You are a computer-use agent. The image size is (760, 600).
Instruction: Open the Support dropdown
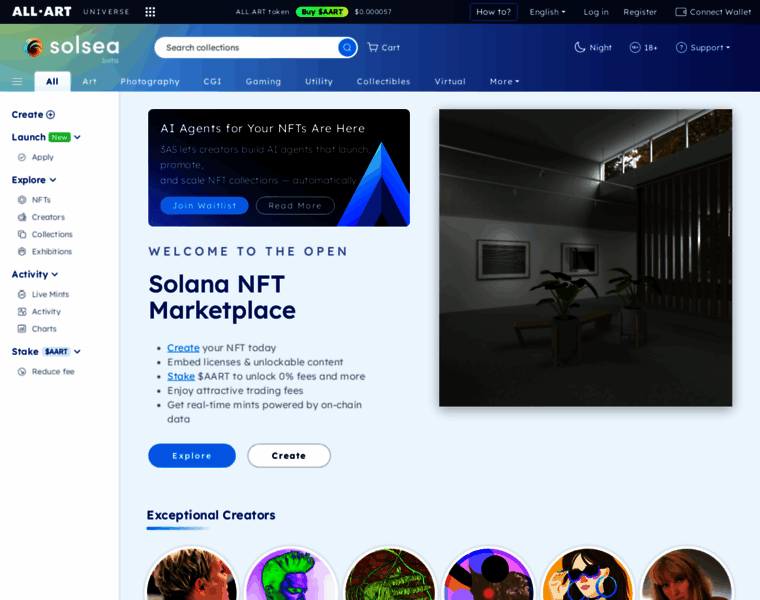[703, 47]
